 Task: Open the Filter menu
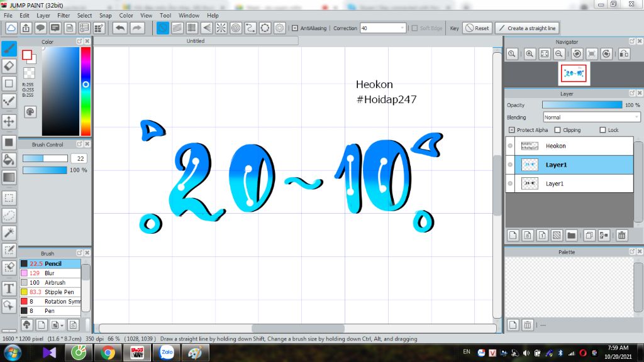pos(64,15)
